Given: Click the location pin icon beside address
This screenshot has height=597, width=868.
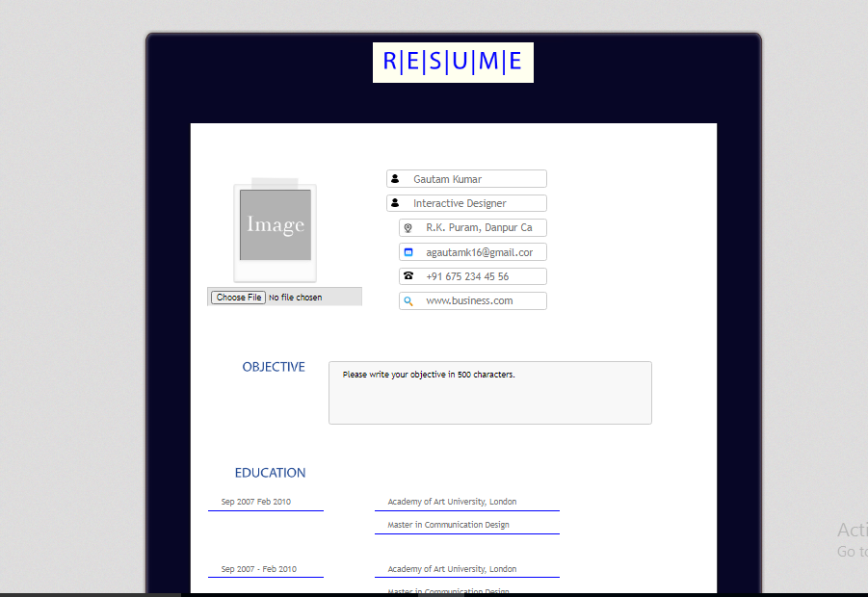Looking at the screenshot, I should 408,227.
